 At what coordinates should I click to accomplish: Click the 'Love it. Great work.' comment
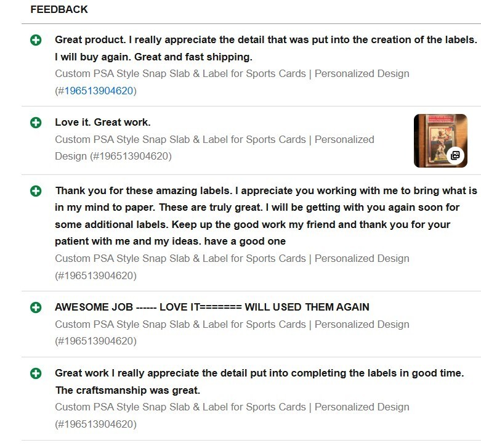(102, 122)
